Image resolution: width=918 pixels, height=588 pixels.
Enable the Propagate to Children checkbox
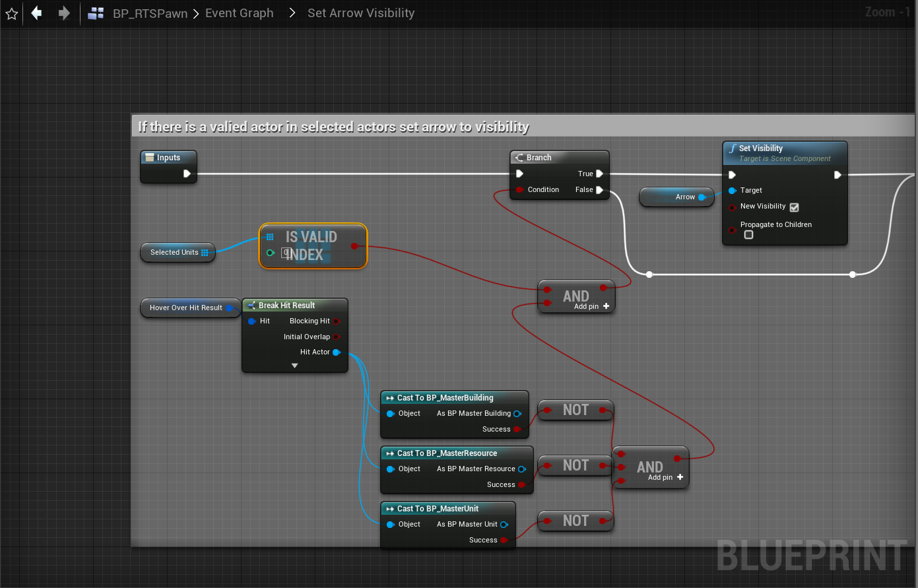pos(748,235)
